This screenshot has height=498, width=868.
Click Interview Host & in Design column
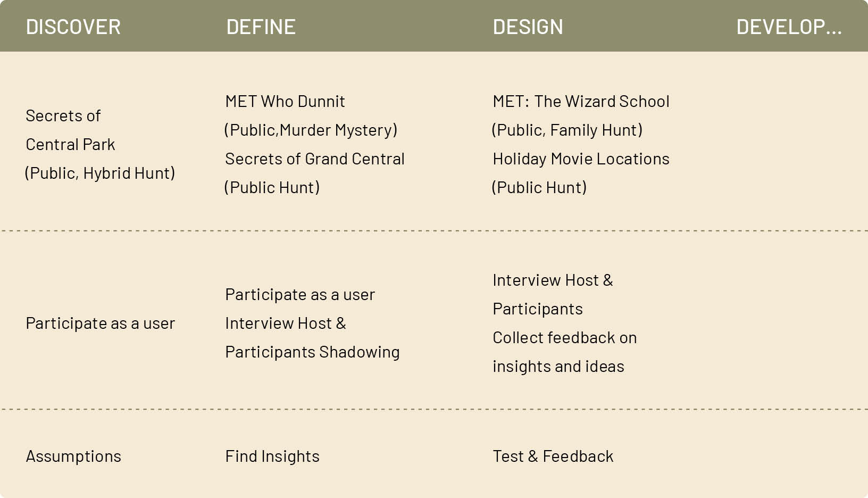[x=553, y=280]
